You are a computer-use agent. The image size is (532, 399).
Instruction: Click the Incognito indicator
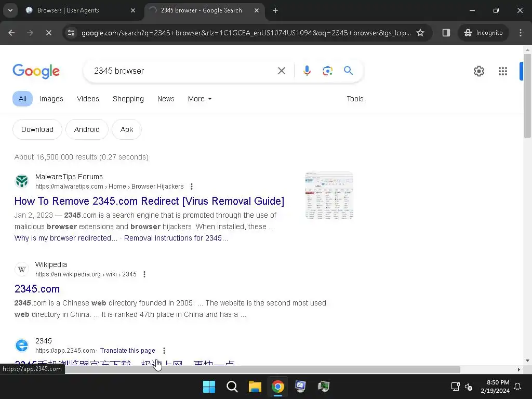click(x=484, y=33)
